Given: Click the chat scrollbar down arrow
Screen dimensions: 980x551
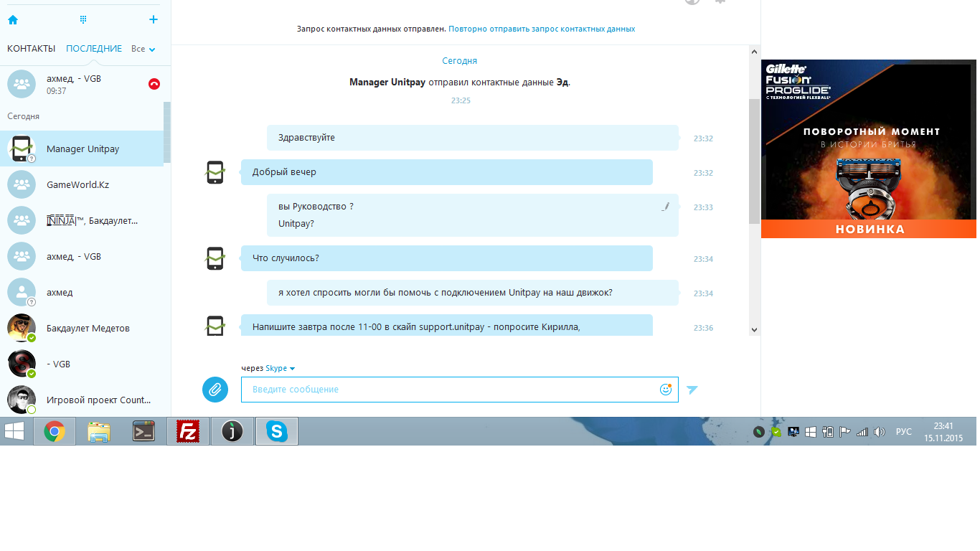Looking at the screenshot, I should tap(753, 329).
